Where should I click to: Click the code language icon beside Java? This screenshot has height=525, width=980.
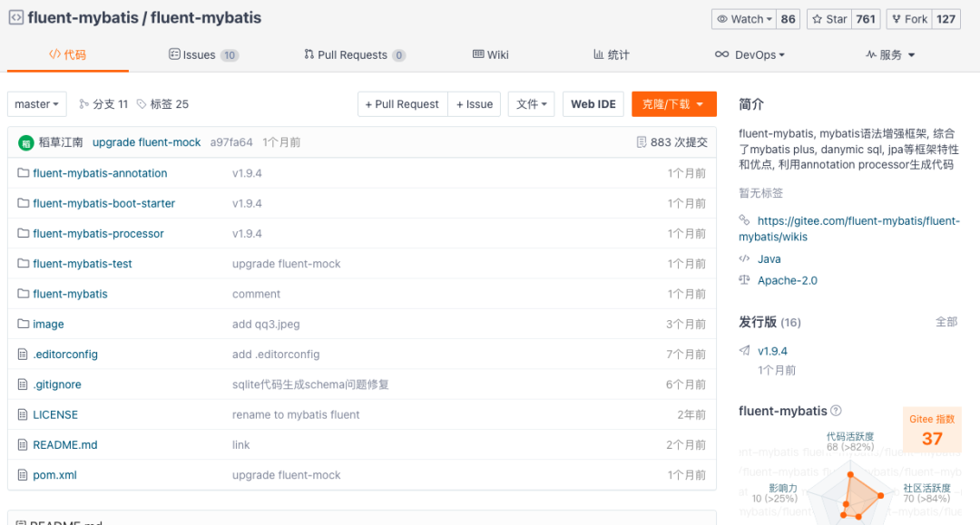tap(744, 258)
